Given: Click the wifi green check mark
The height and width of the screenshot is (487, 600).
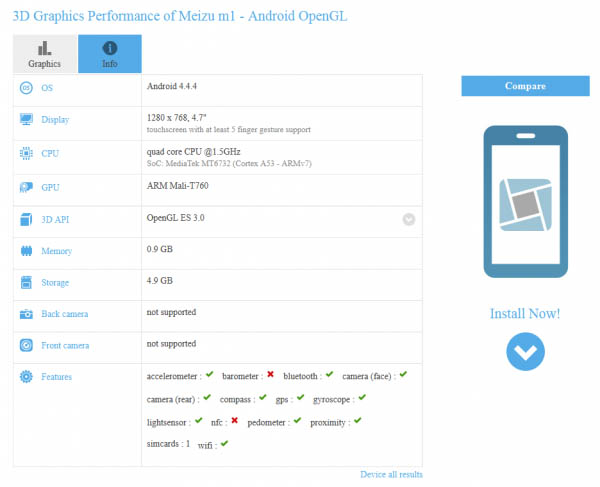Looking at the screenshot, I should (x=224, y=443).
